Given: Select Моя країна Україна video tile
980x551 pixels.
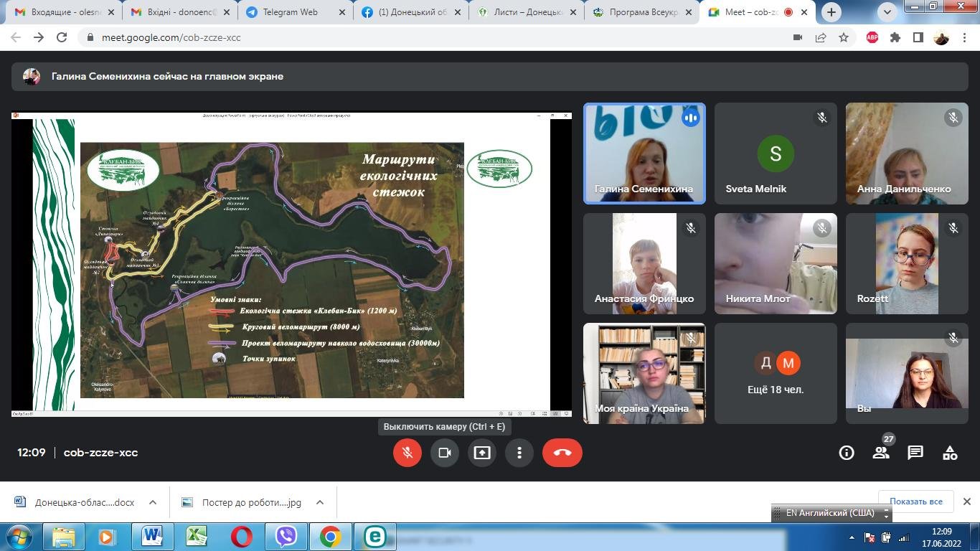Looking at the screenshot, I should tap(644, 373).
